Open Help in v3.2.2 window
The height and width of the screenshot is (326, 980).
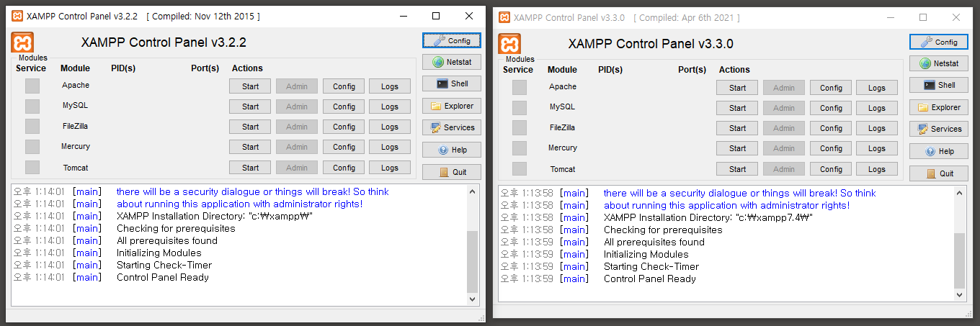(452, 150)
